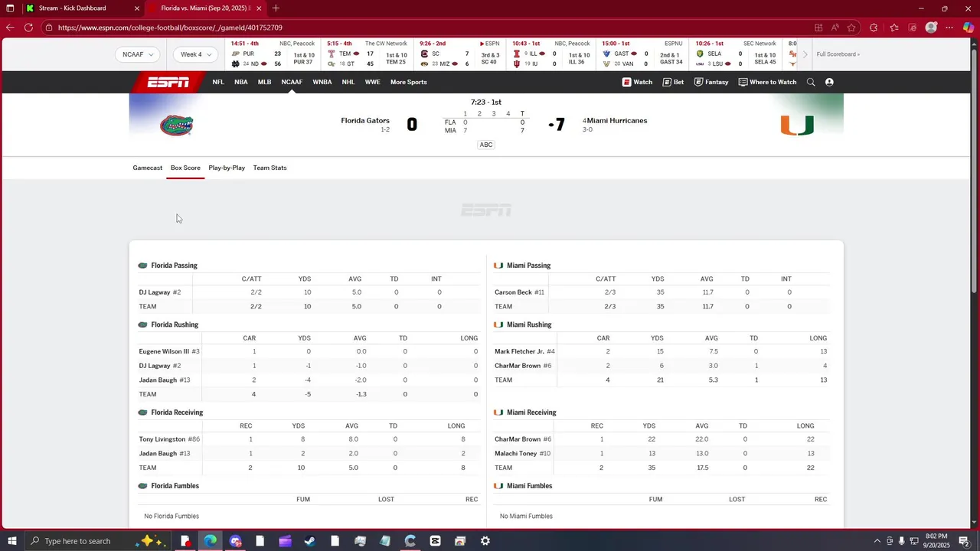Image resolution: width=980 pixels, height=551 pixels.
Task: Open Mark Fletcher Jr. player link
Action: click(519, 351)
